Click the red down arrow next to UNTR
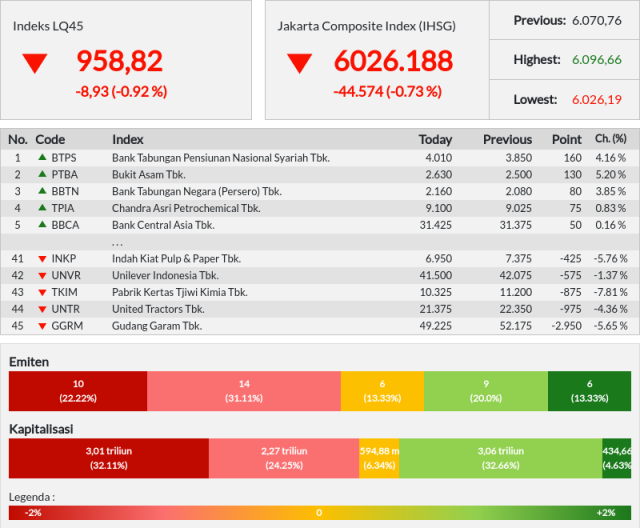This screenshot has width=640, height=528. [42, 309]
